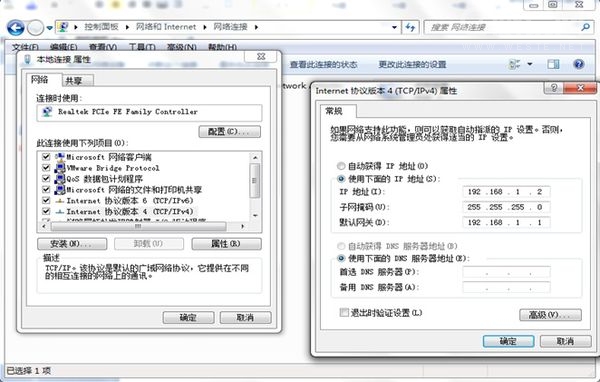Open the 工具(T) menu

142,47
